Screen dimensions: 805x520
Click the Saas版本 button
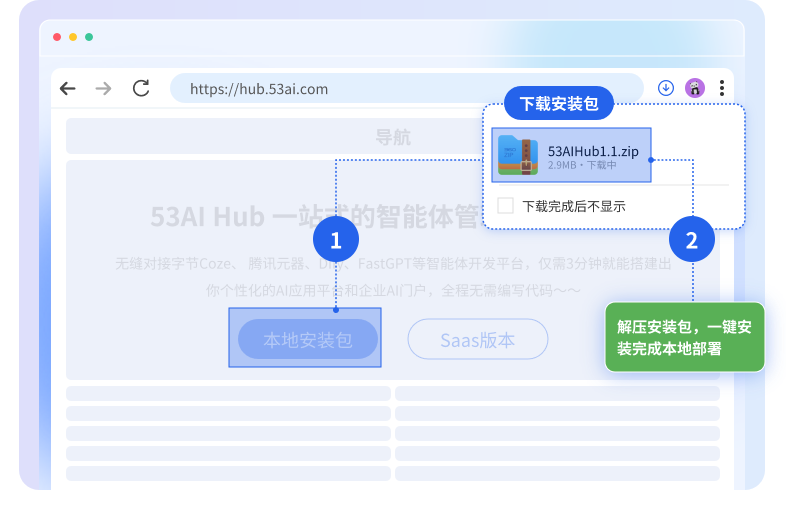(478, 339)
